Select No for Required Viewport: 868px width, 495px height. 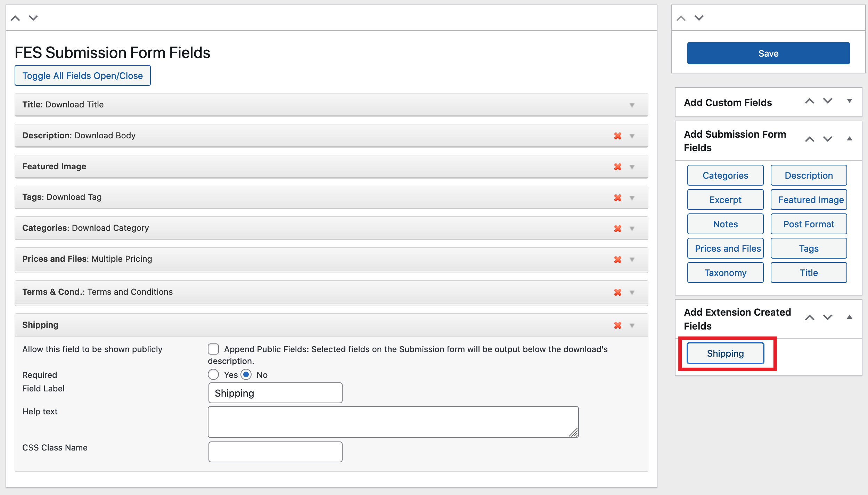[x=246, y=374]
